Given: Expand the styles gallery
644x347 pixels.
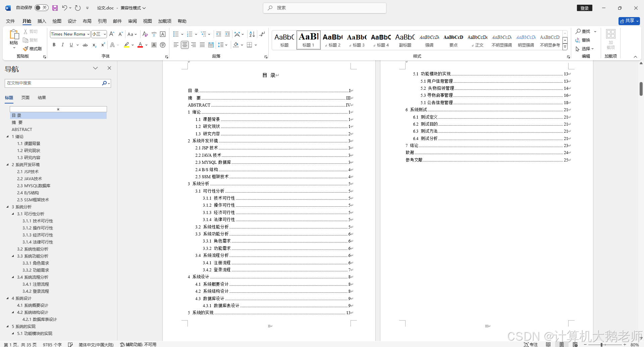Looking at the screenshot, I should click(x=565, y=47).
